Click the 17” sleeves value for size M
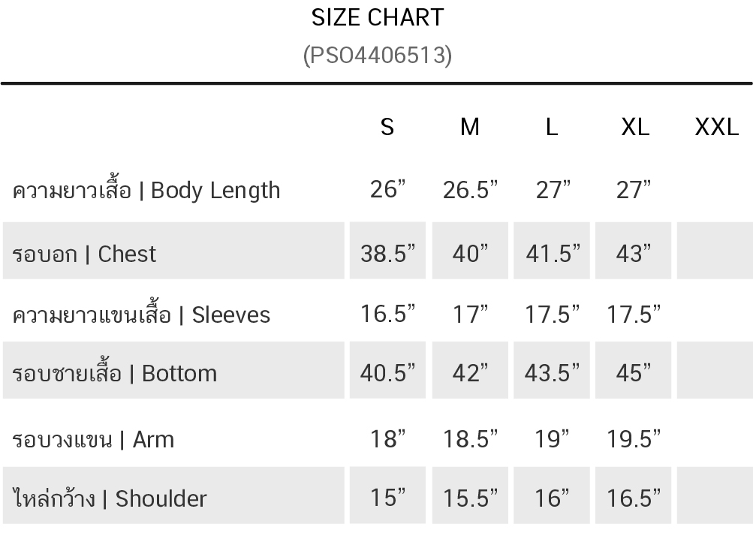Image resolution: width=753 pixels, height=560 pixels. coord(470,315)
